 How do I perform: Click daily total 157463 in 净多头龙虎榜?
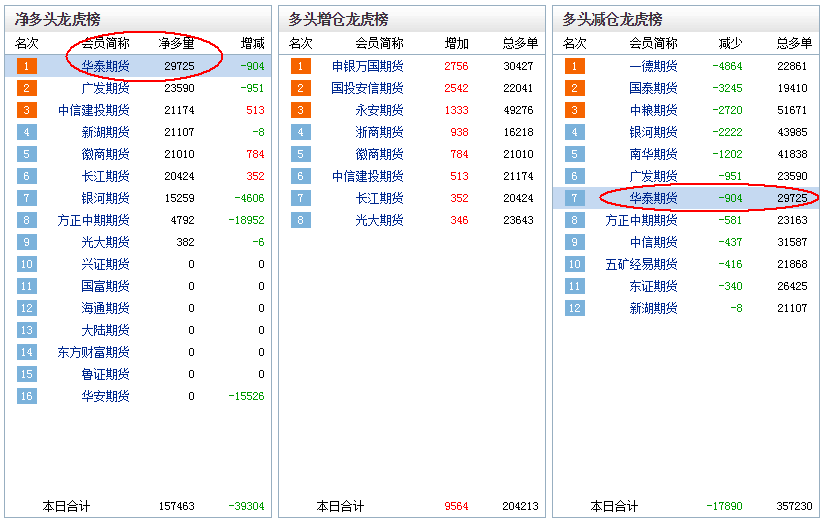(x=177, y=506)
